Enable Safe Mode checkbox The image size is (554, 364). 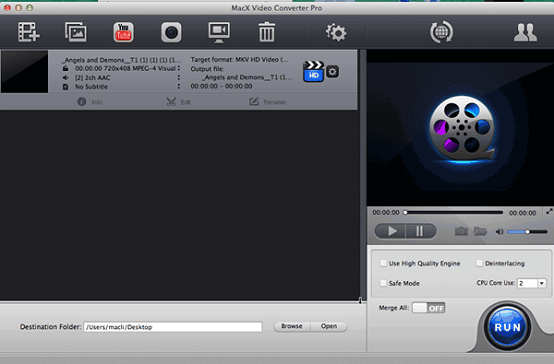click(383, 283)
